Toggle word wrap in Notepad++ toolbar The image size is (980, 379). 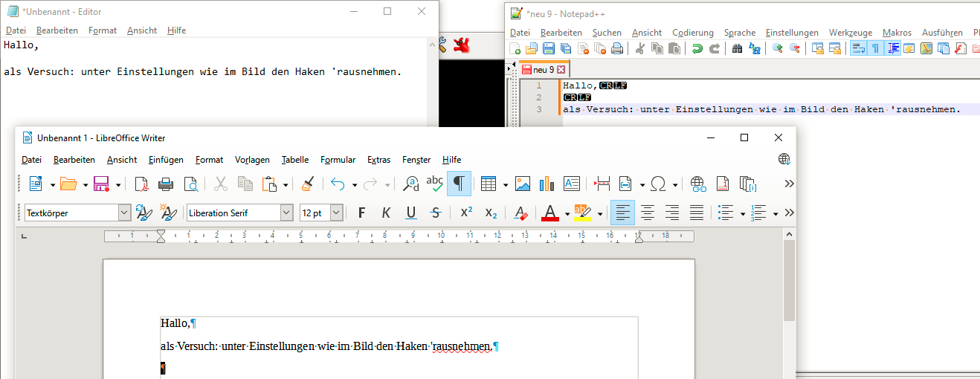(857, 48)
